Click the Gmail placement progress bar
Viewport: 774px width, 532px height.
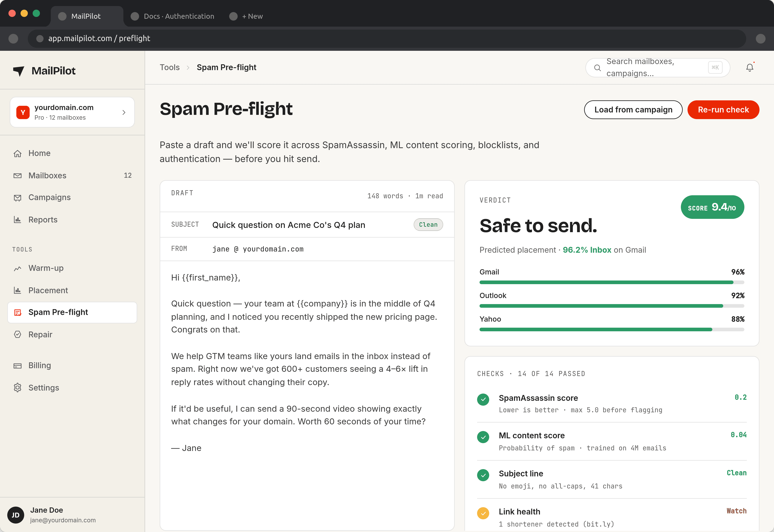pyautogui.click(x=612, y=282)
